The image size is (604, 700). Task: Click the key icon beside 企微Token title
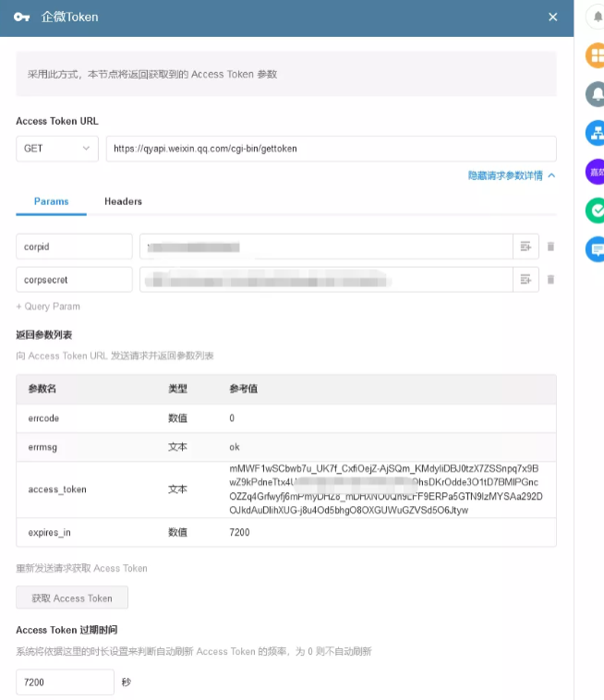tap(22, 18)
